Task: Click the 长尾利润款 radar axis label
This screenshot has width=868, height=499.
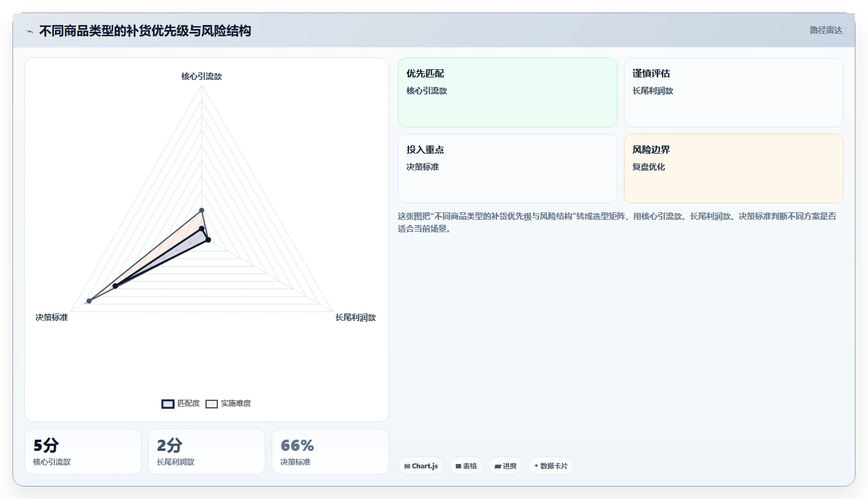Action: 355,317
